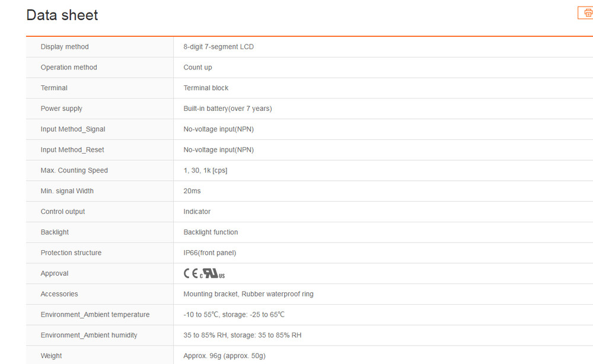Select the Terminal block value
The image size is (593, 364).
pyautogui.click(x=206, y=88)
